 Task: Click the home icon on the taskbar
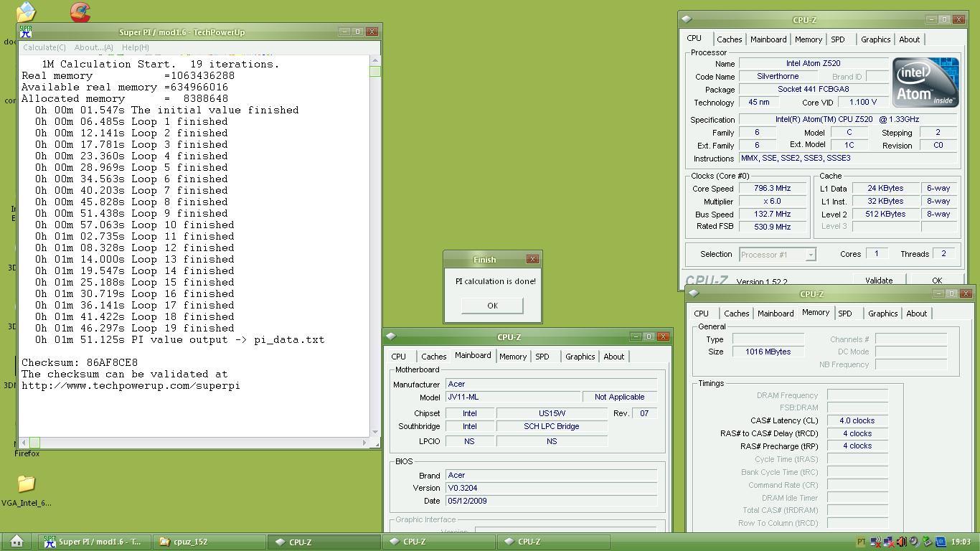(x=17, y=542)
